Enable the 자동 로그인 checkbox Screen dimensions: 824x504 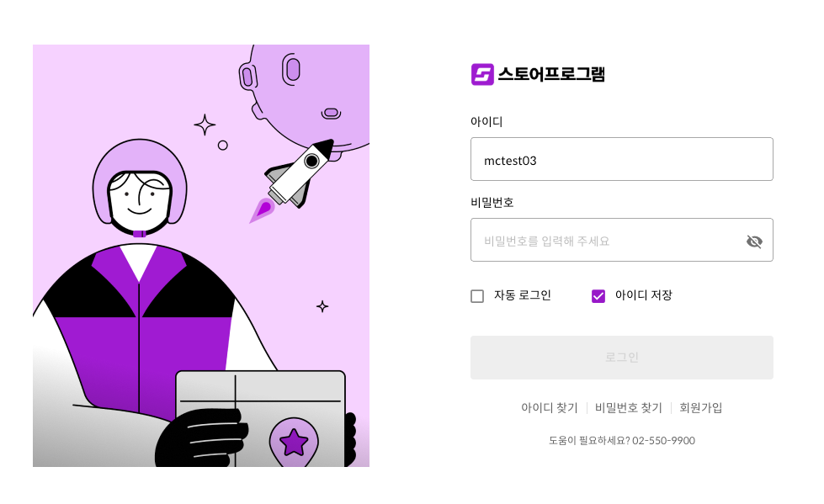pos(477,296)
